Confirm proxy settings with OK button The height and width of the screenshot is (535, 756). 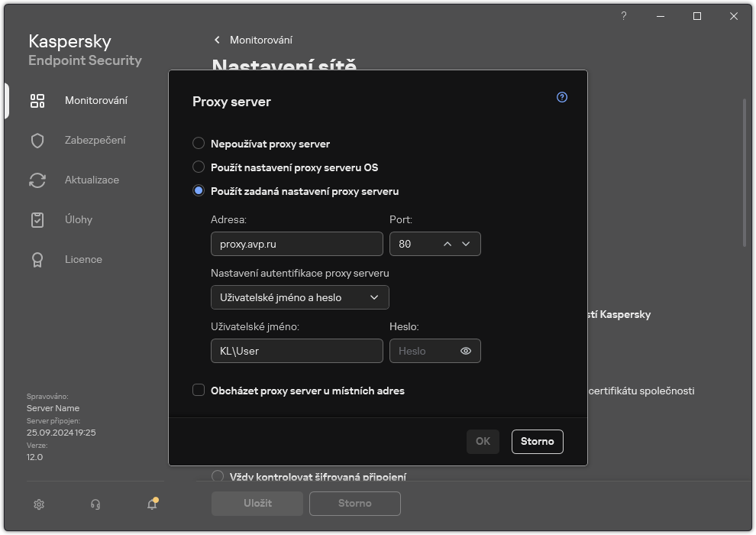pos(483,441)
